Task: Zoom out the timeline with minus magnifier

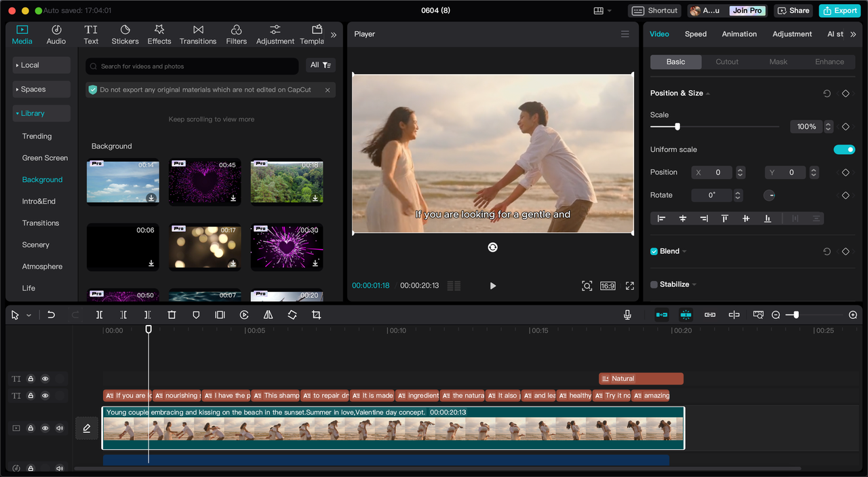Action: pyautogui.click(x=776, y=315)
